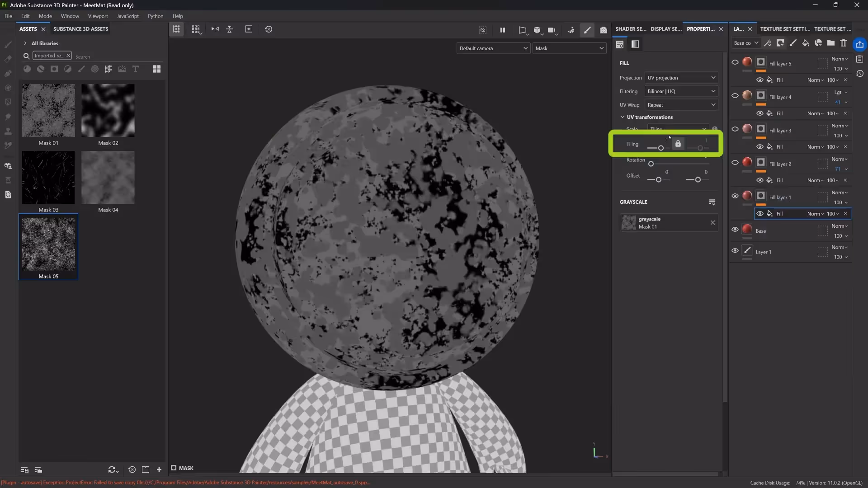Click the assets Search field
The width and height of the screenshot is (868, 488).
tap(118, 56)
